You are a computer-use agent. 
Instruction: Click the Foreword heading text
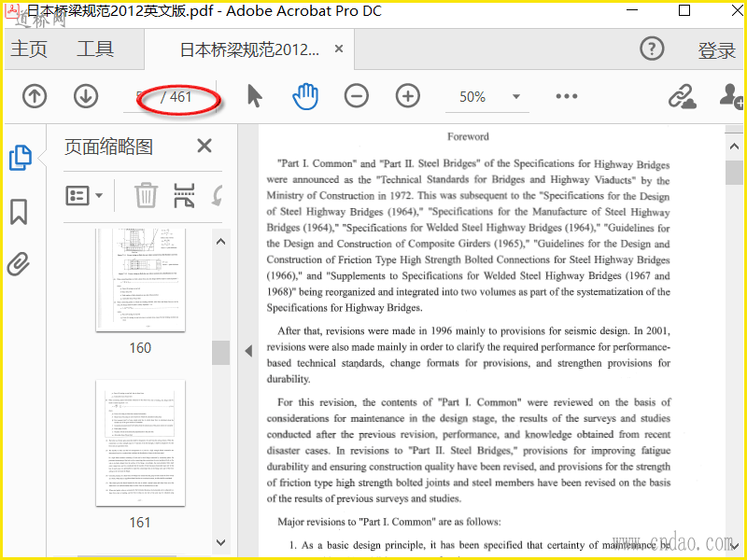[468, 136]
